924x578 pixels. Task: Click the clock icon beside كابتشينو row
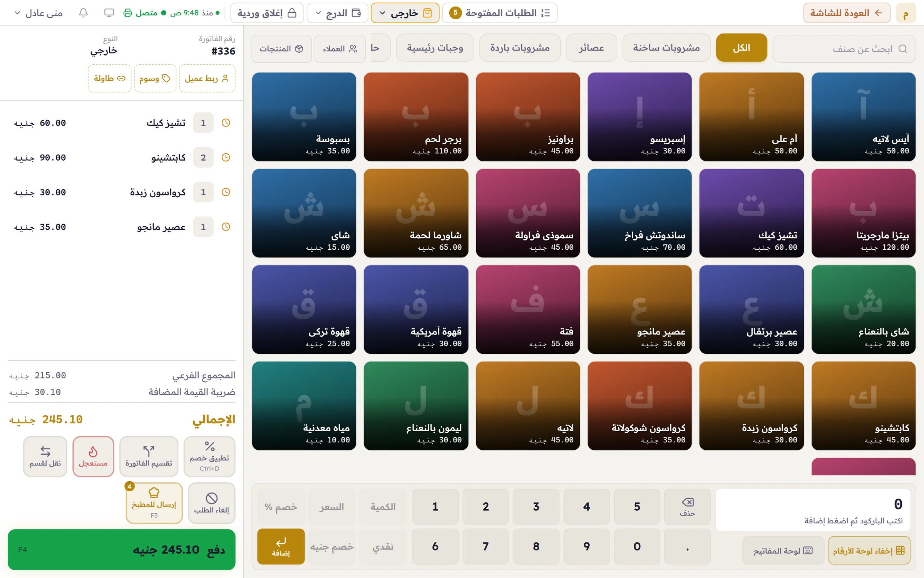(226, 158)
